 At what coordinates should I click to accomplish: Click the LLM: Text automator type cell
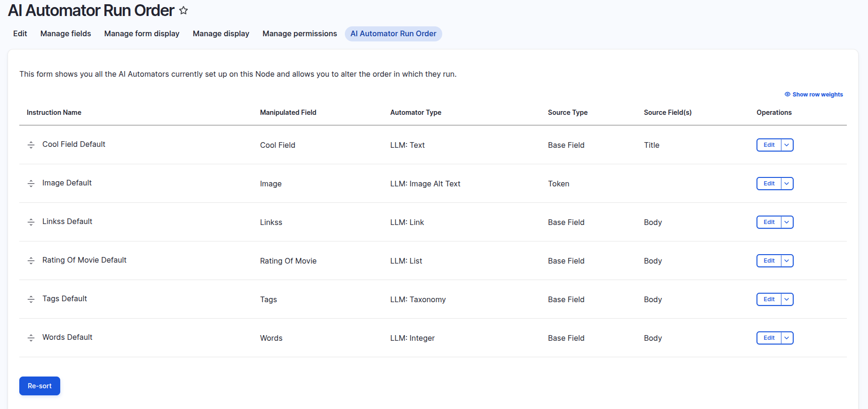pos(407,145)
